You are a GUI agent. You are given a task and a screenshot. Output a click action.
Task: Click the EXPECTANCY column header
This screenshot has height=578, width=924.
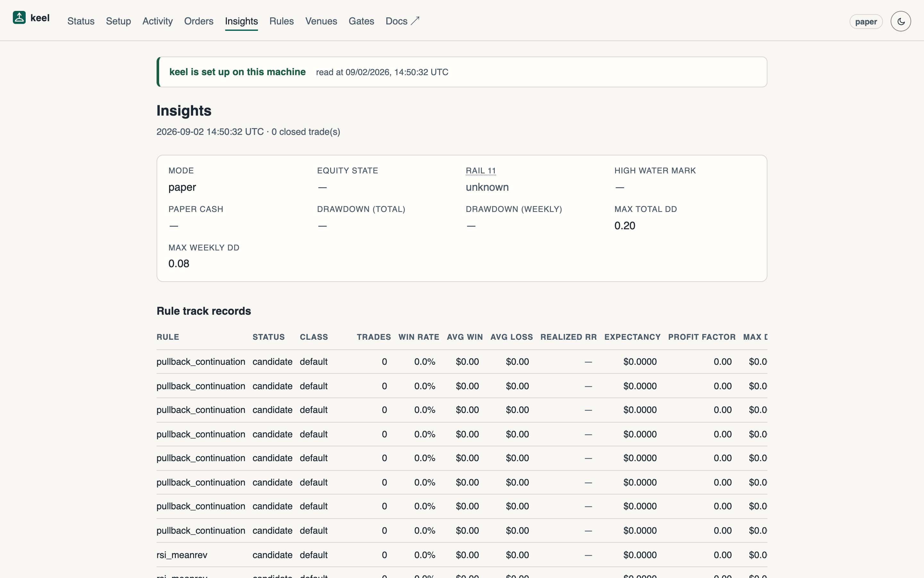coord(632,337)
